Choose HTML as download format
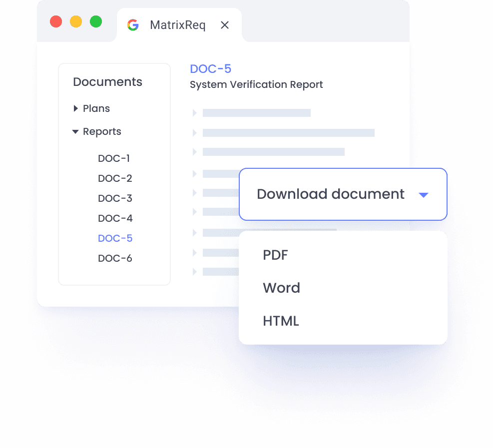The width and height of the screenshot is (493, 448). pos(281,321)
